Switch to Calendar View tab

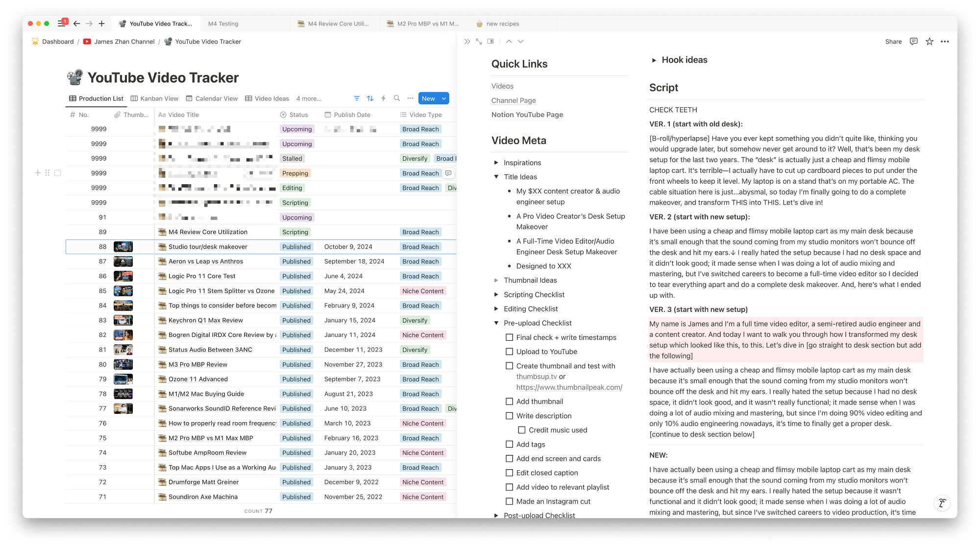(212, 98)
